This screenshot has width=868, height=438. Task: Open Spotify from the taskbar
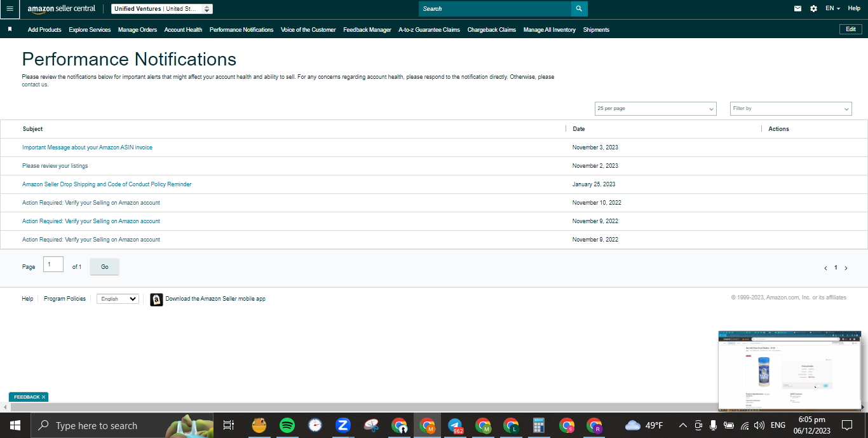pyautogui.click(x=287, y=425)
